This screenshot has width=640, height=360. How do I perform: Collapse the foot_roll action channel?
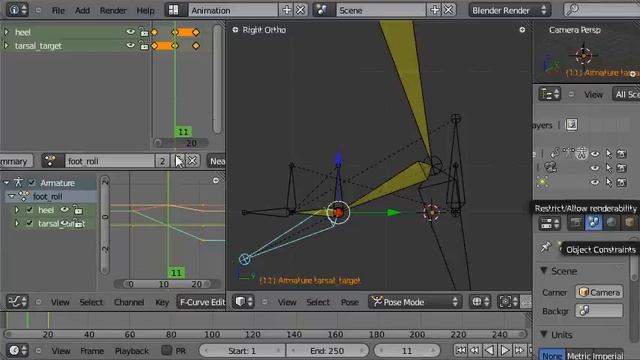pyautogui.click(x=12, y=196)
